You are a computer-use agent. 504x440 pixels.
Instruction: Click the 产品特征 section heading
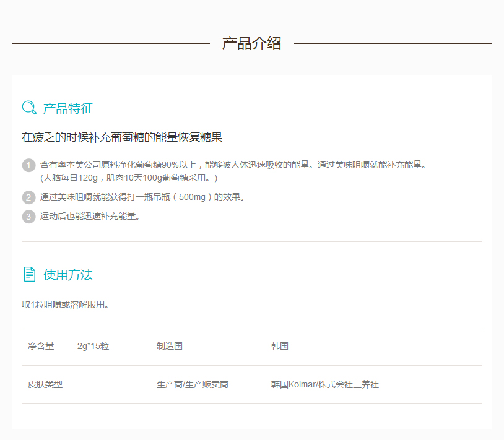tap(68, 109)
